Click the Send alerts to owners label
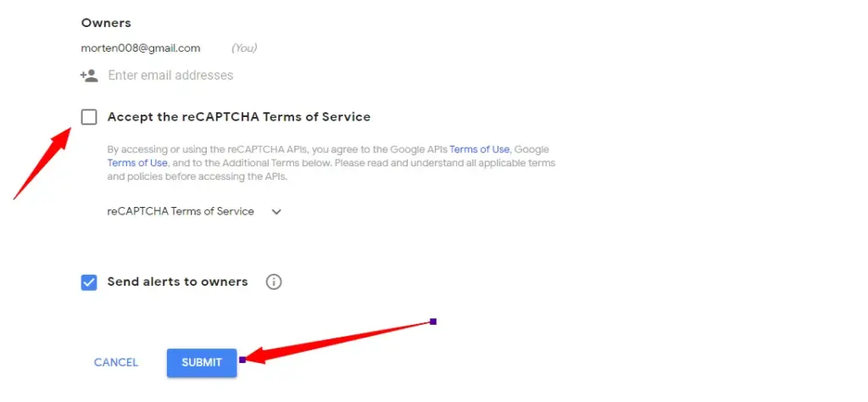The image size is (868, 402). (x=178, y=282)
